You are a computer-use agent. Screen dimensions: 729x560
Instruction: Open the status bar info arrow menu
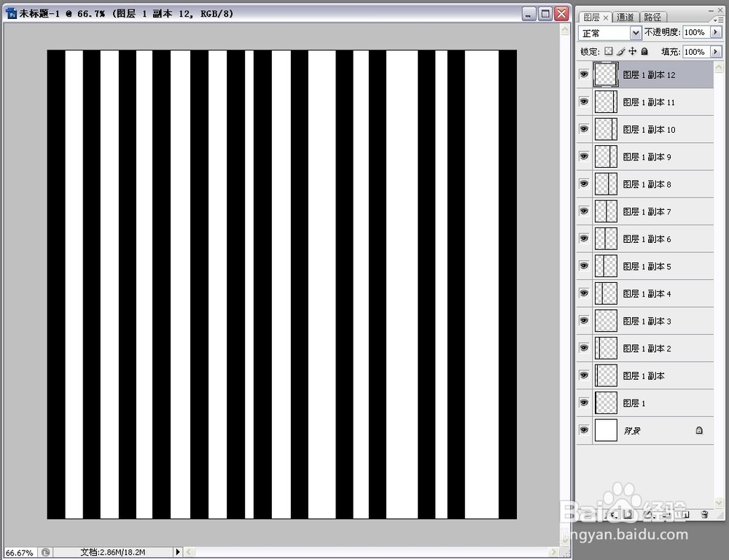pyautogui.click(x=177, y=552)
